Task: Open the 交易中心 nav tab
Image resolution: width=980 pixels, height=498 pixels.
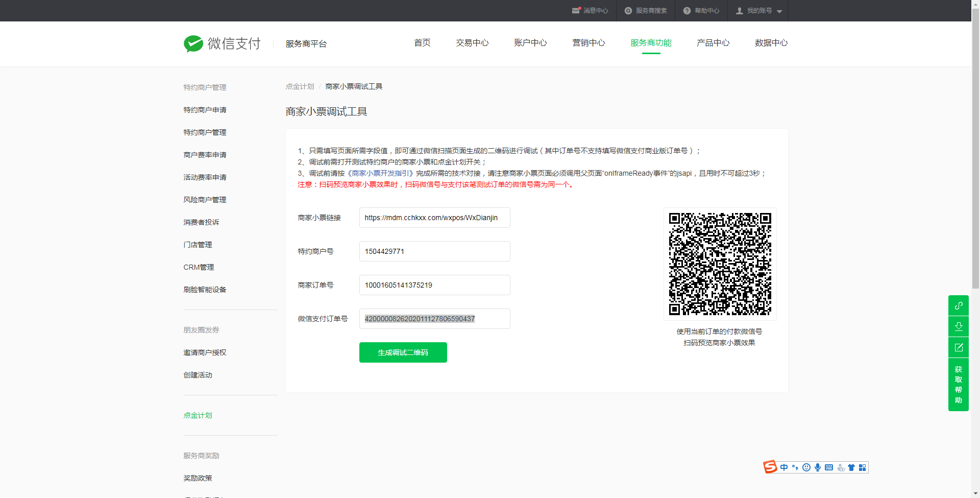Action: coord(472,43)
